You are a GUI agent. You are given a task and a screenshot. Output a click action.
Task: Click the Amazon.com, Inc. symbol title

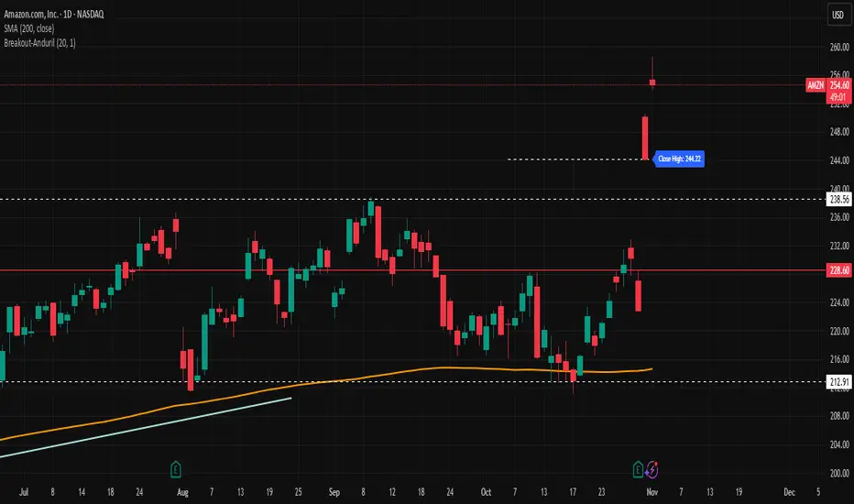click(54, 14)
